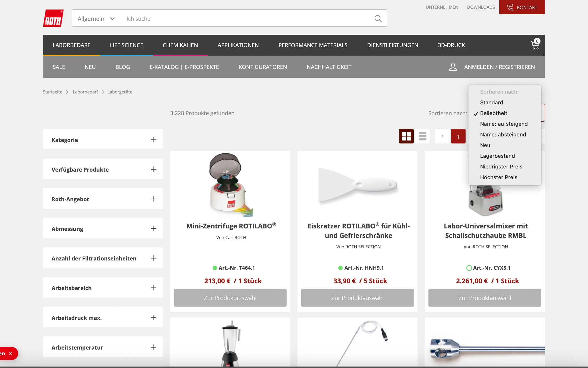Click the search magnifier icon
Viewport: 588px width, 368px height.
378,18
